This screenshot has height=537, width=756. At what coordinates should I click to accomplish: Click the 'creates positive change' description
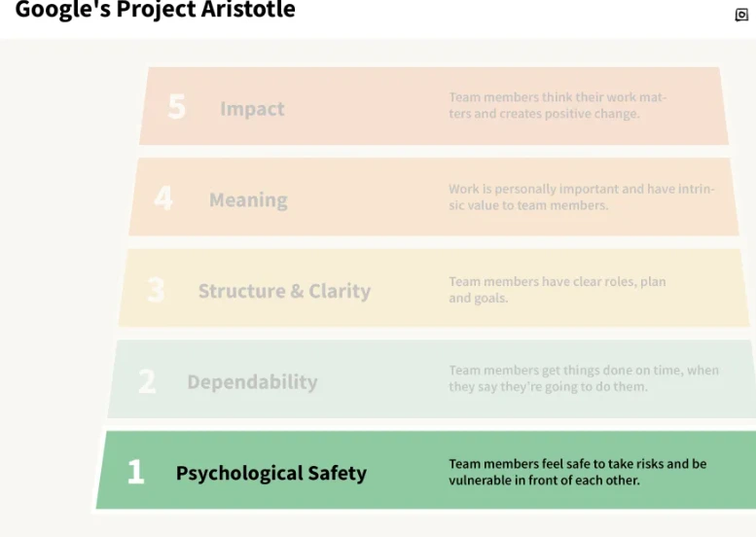tap(558, 106)
